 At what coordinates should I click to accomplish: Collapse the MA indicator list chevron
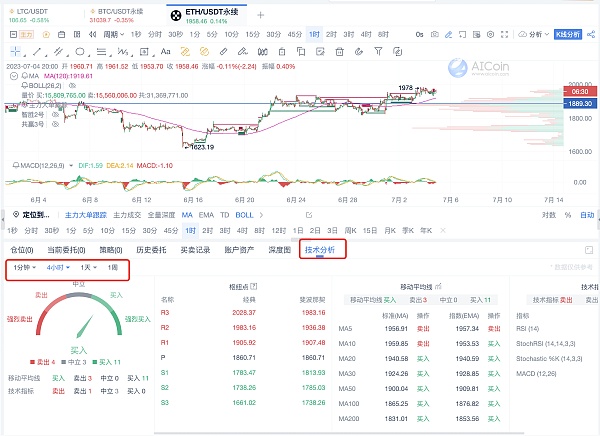point(14,76)
